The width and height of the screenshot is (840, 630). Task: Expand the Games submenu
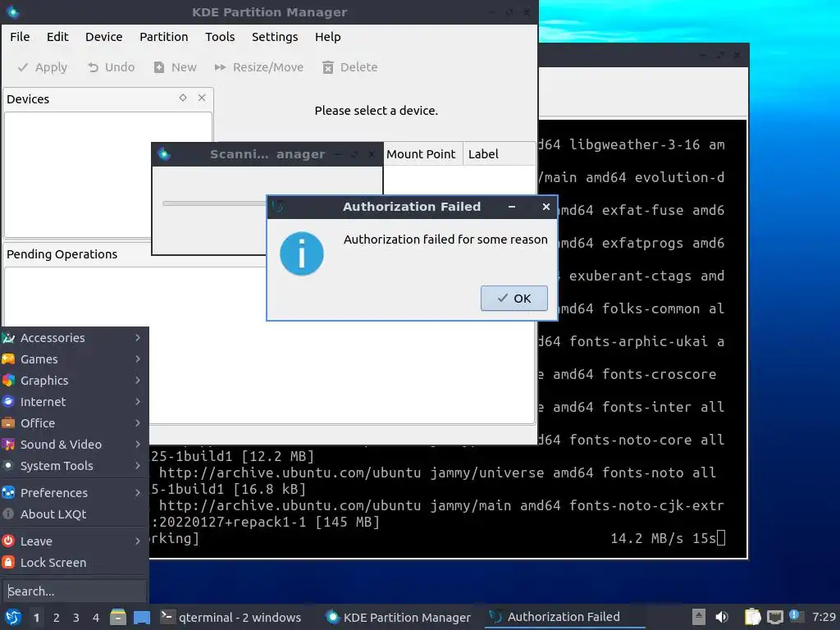pyautogui.click(x=75, y=359)
